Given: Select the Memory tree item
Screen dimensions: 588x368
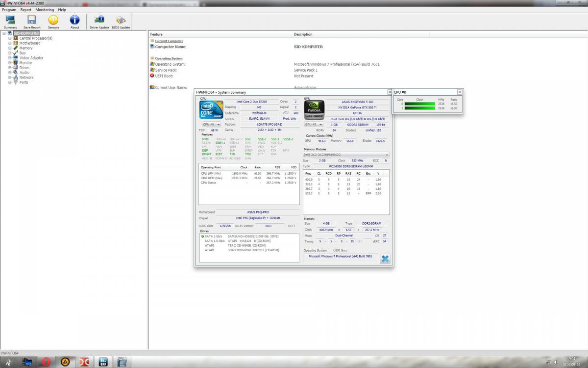Looking at the screenshot, I should [26, 48].
